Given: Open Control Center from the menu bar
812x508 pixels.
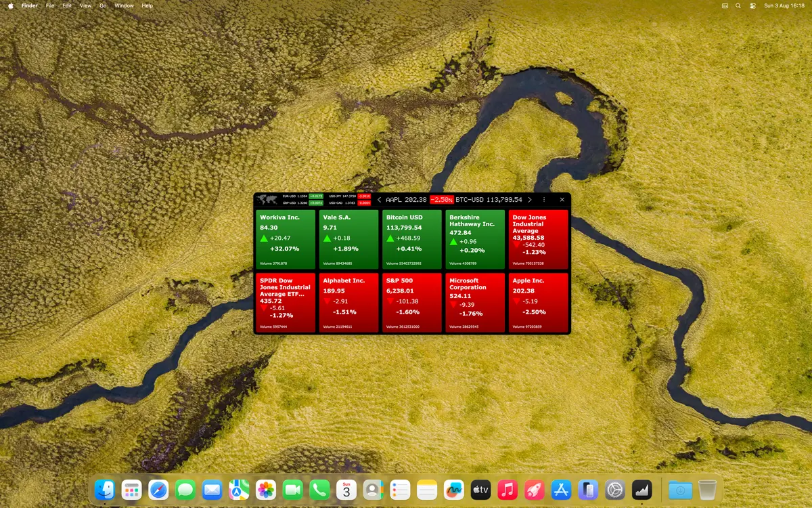Looking at the screenshot, I should 752,5.
